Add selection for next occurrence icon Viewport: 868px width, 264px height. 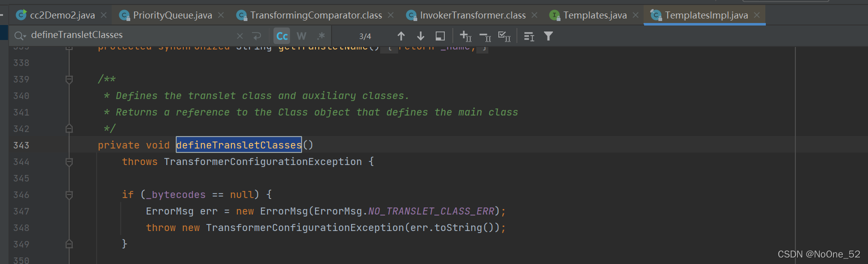(x=465, y=36)
